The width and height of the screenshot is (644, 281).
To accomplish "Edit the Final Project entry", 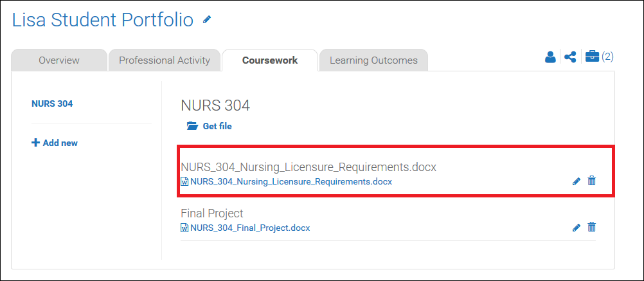I will tap(577, 227).
